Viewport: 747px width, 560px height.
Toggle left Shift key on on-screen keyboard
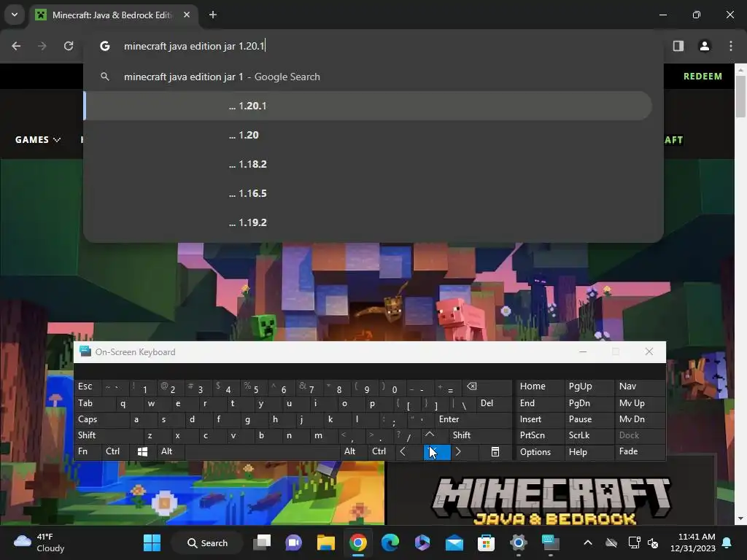tap(109, 435)
